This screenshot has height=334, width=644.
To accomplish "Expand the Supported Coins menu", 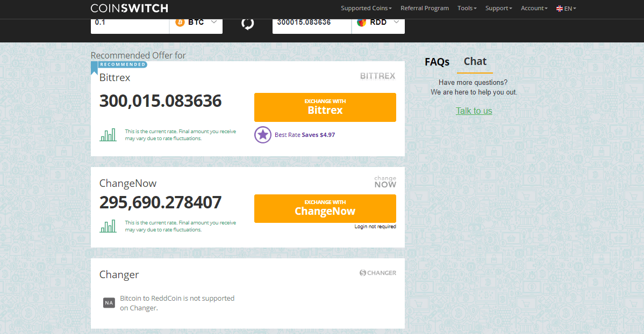I will point(367,8).
